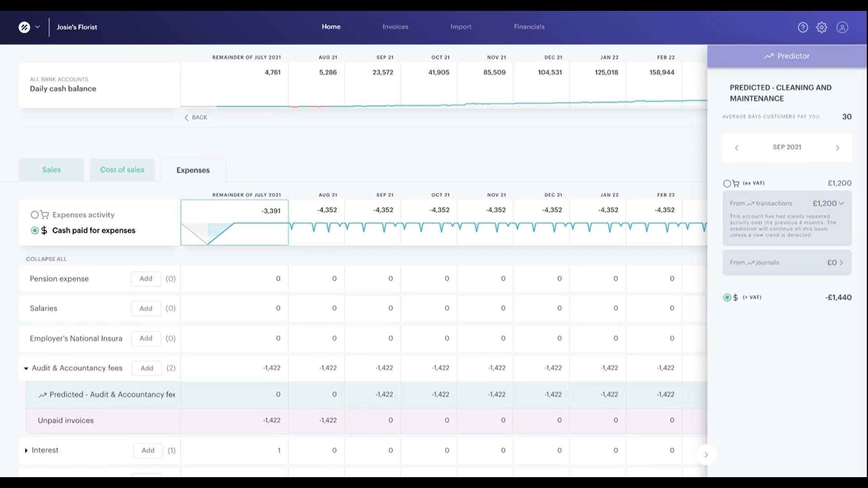Open the Financials menu item

(528, 26)
